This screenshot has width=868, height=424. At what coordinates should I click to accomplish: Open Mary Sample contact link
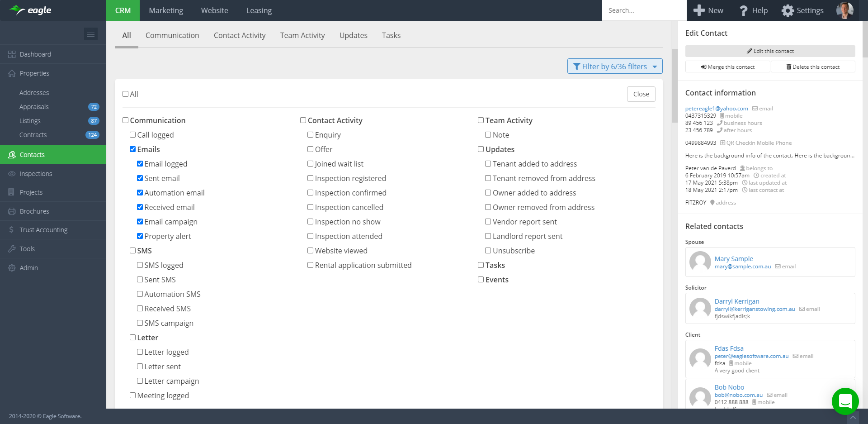(733, 259)
